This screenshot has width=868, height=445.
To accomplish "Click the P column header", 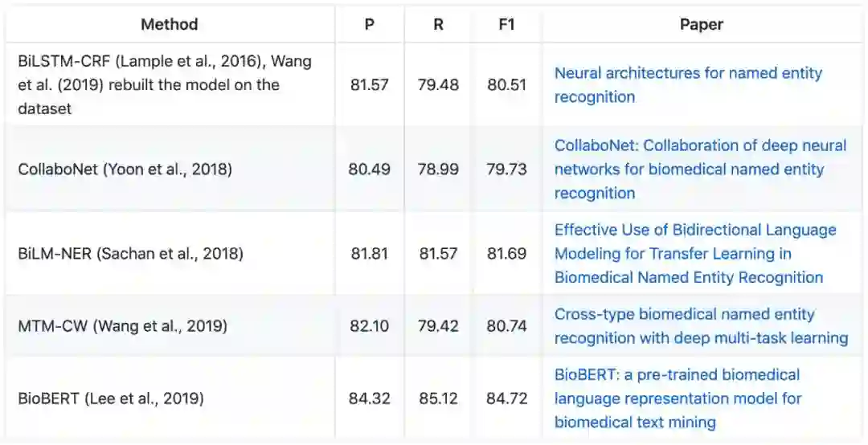I will pyautogui.click(x=369, y=24).
